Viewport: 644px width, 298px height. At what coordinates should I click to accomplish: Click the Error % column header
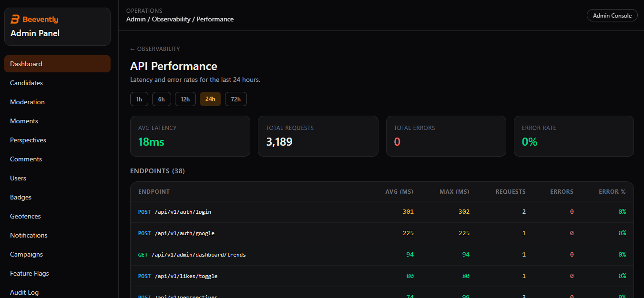(x=613, y=192)
